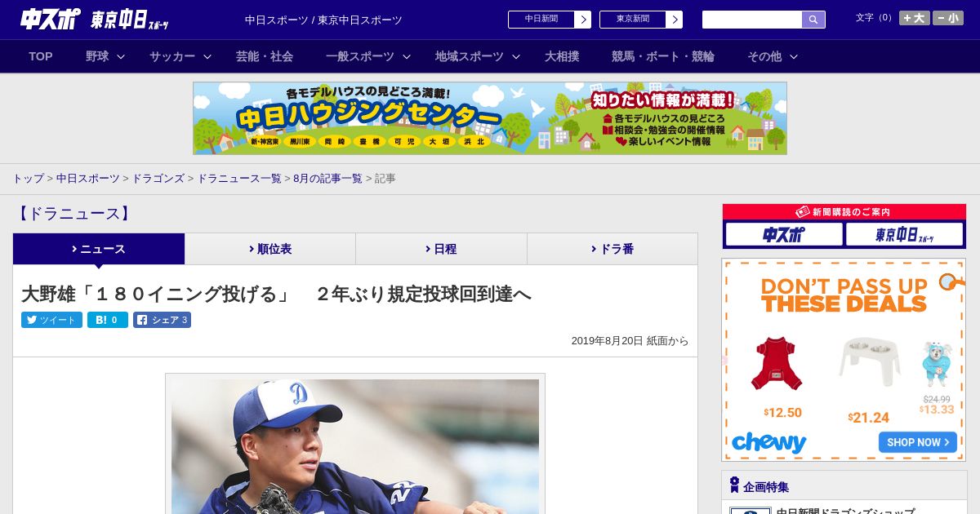Image resolution: width=980 pixels, height=514 pixels.
Task: Click SHOP NOW in Chewy ad
Action: 918,442
